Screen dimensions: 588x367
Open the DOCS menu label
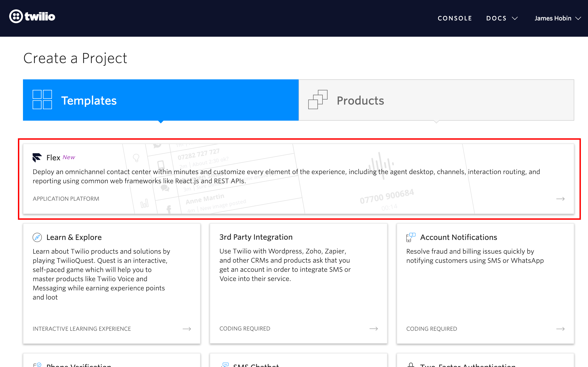496,18
